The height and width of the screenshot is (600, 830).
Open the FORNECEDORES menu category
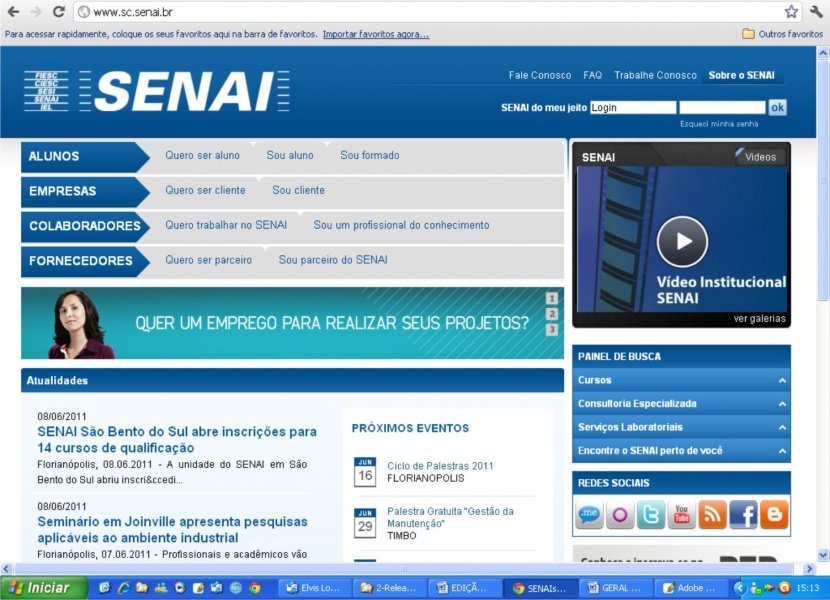(x=85, y=261)
